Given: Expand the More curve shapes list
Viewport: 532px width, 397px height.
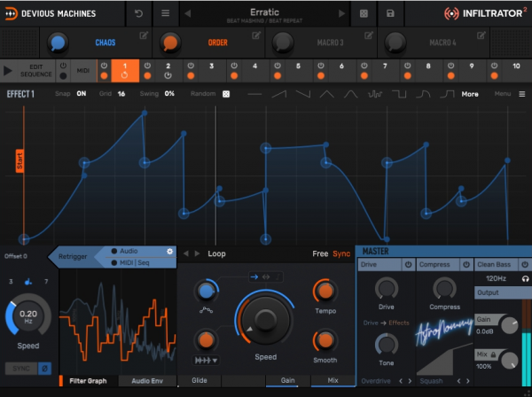Looking at the screenshot, I should coord(470,93).
